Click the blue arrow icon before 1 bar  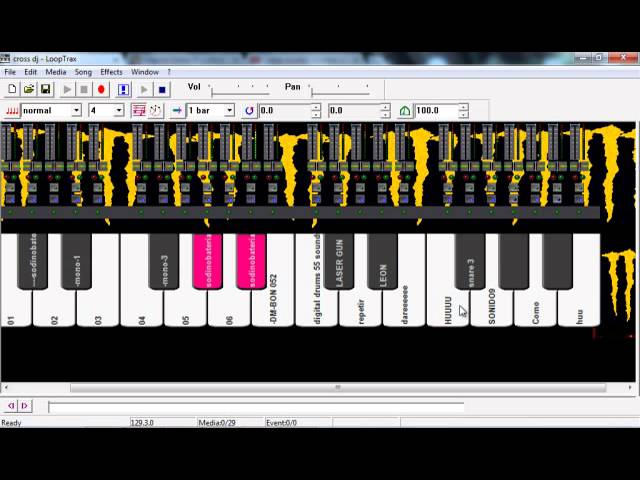click(177, 111)
